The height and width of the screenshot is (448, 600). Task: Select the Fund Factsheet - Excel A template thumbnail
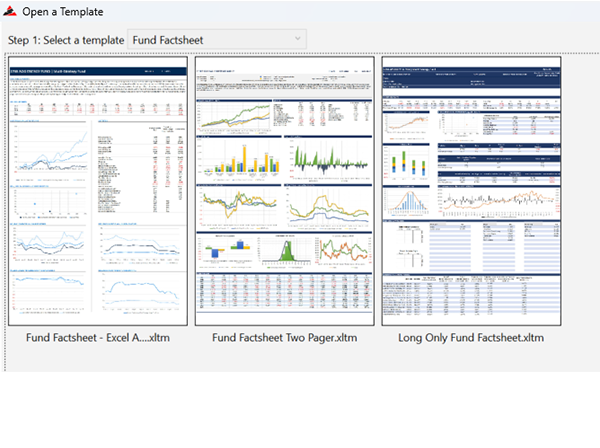[x=98, y=190]
